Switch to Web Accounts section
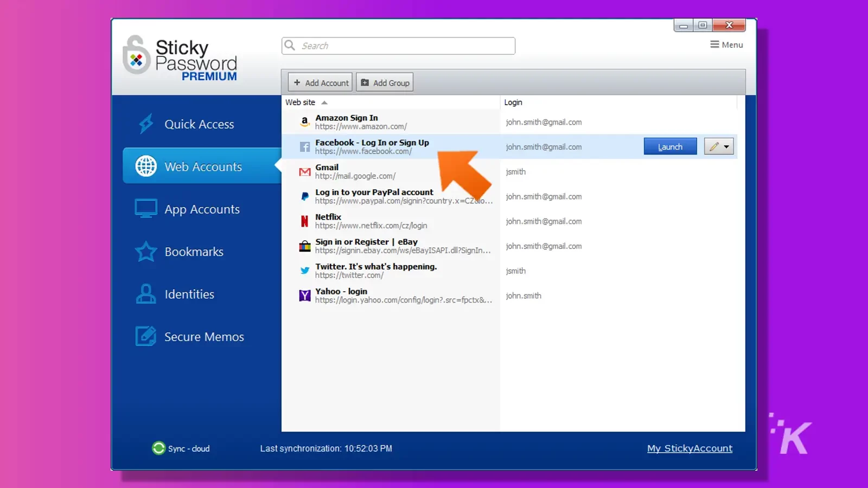 203,166
